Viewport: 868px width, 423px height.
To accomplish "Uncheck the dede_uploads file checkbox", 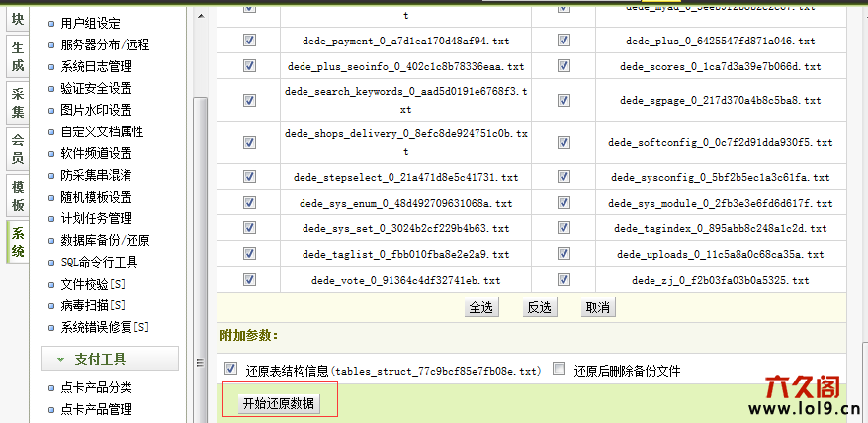I will point(564,254).
